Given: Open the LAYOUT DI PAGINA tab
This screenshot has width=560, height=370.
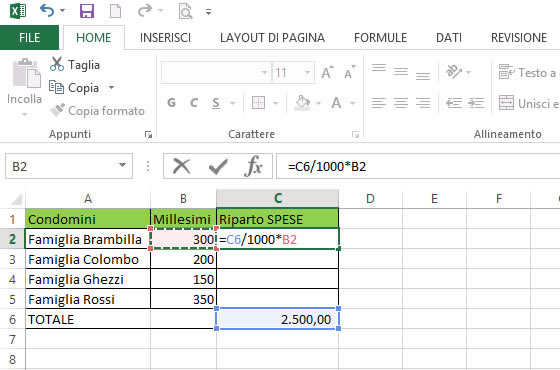Looking at the screenshot, I should tap(272, 38).
